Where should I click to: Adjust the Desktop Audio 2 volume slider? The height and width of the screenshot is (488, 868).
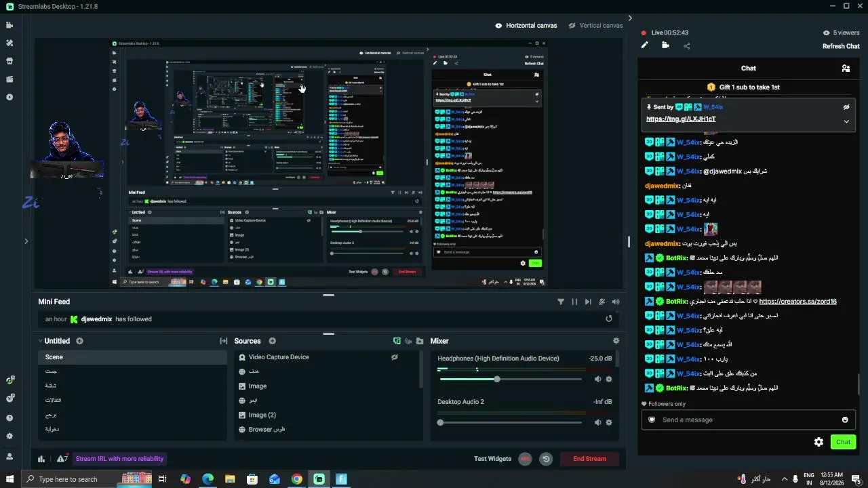(511, 422)
